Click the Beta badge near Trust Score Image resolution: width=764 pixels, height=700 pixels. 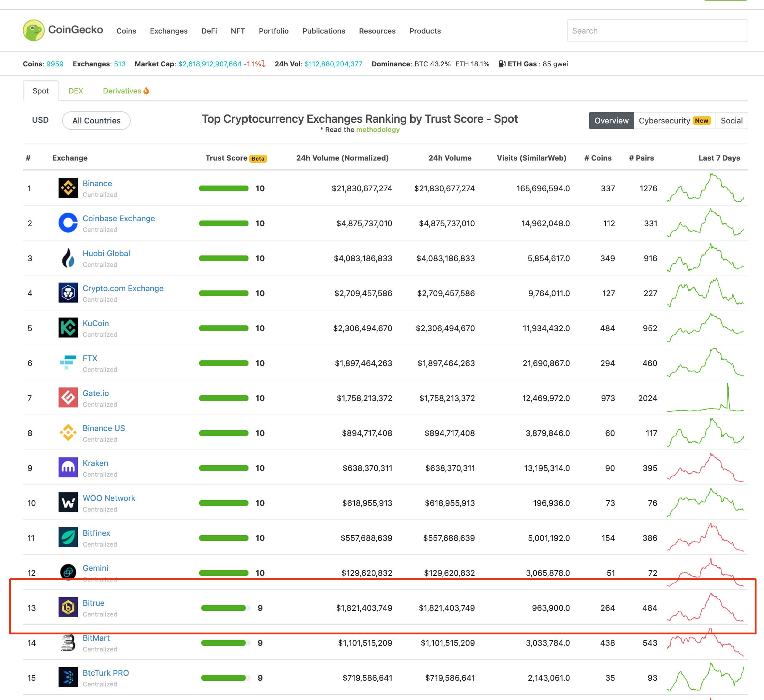coord(258,158)
